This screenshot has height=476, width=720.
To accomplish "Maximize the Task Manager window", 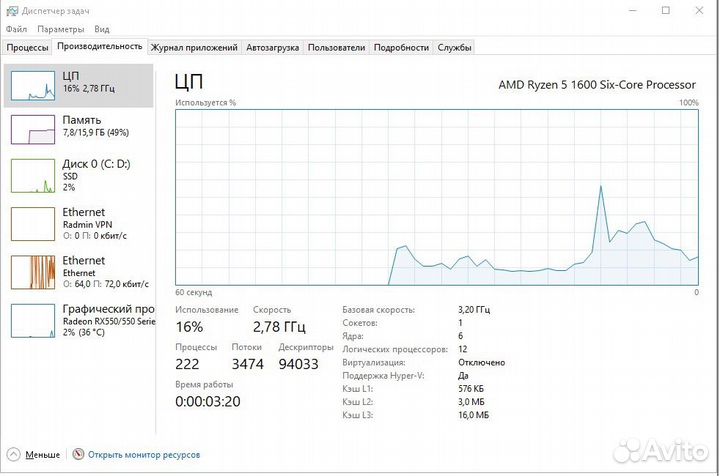I will point(666,11).
